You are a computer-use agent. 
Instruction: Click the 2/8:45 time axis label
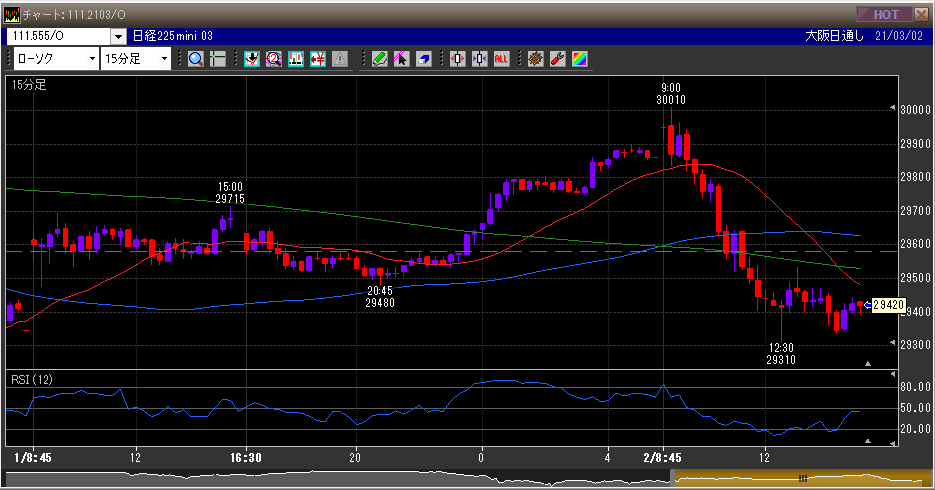point(662,458)
